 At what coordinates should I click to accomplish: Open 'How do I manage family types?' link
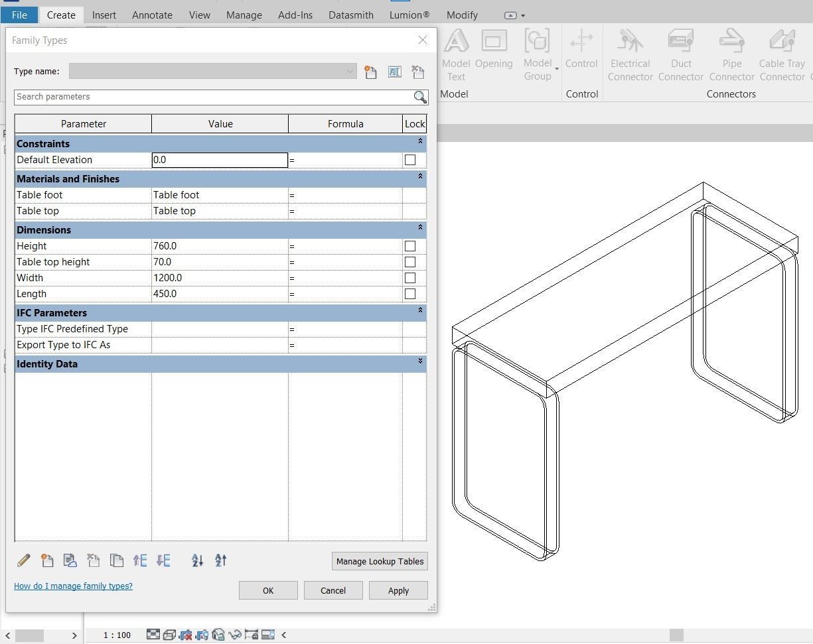click(x=73, y=586)
